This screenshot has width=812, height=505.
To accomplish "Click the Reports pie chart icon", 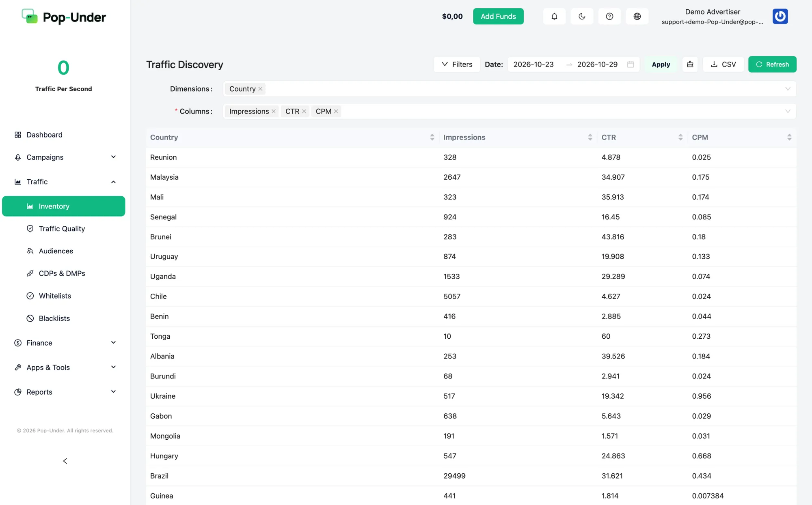I will 18,392.
